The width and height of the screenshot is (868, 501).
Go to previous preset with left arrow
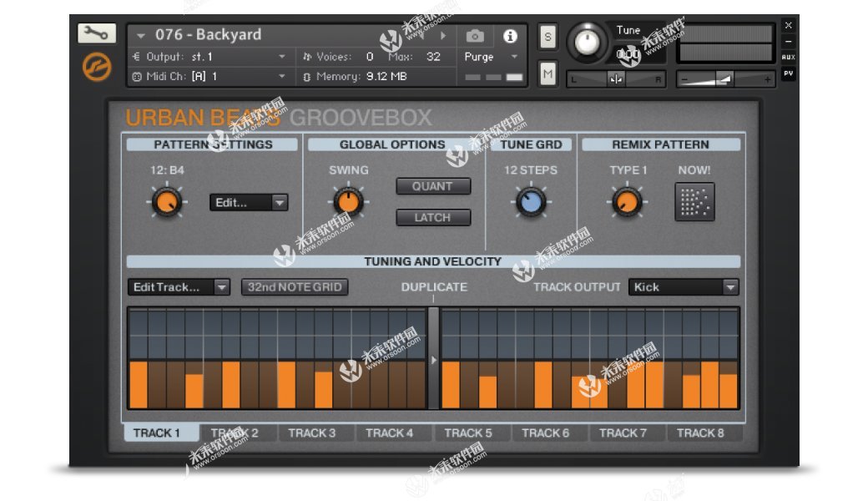coord(421,36)
